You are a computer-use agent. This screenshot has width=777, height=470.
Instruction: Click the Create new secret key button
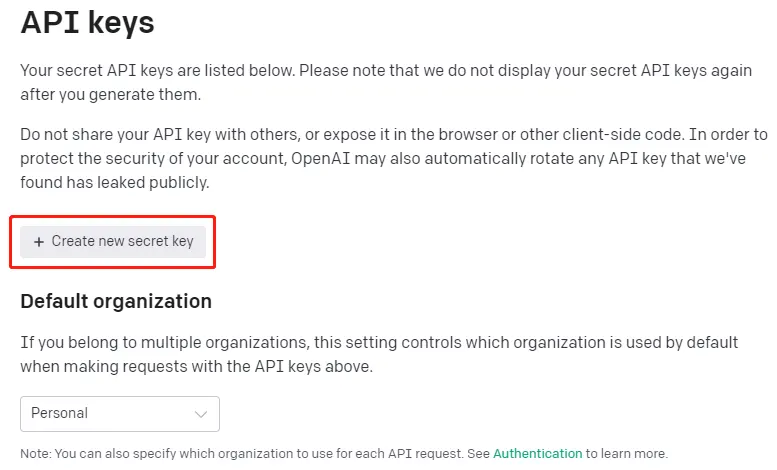click(113, 241)
